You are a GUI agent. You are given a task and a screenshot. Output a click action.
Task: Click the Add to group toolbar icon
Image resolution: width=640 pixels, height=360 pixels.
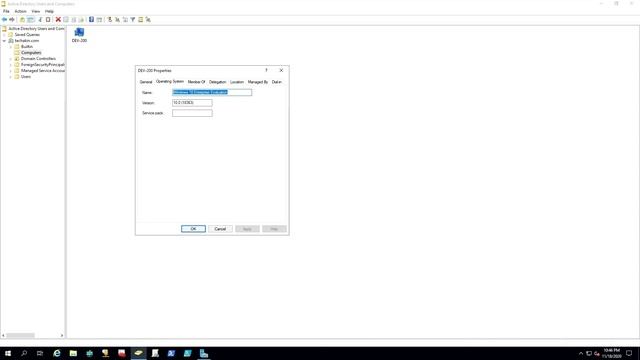coord(148,20)
